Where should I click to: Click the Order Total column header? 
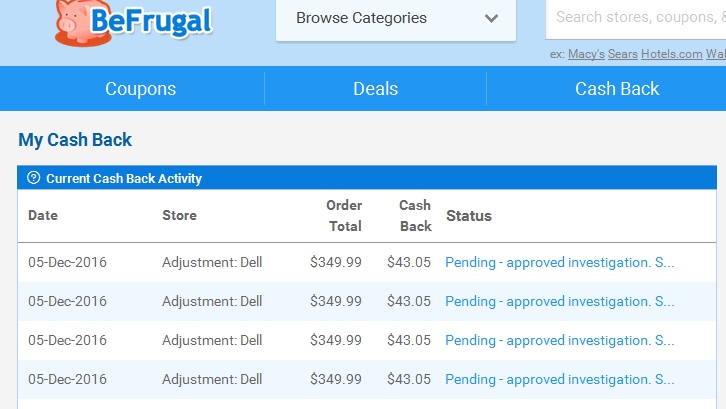pos(344,215)
